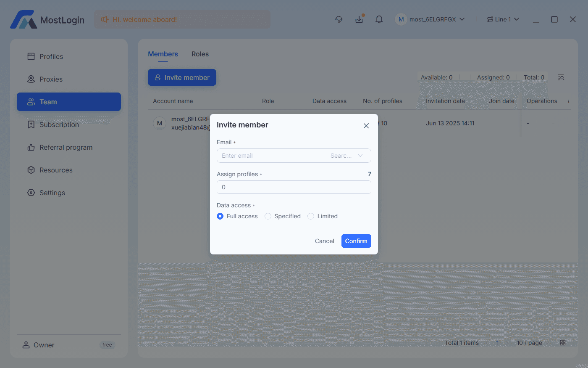Open Proxies in the sidebar
This screenshot has width=588, height=368.
click(x=69, y=79)
